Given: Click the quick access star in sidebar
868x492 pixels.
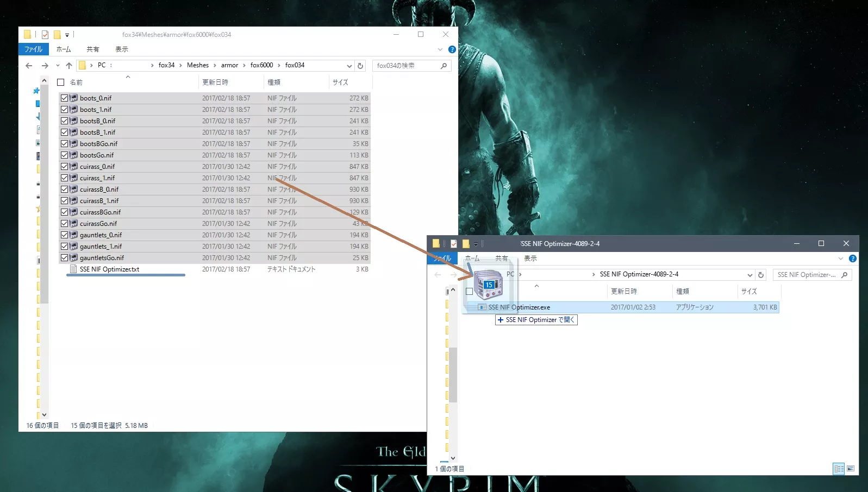Looking at the screenshot, I should 36,91.
